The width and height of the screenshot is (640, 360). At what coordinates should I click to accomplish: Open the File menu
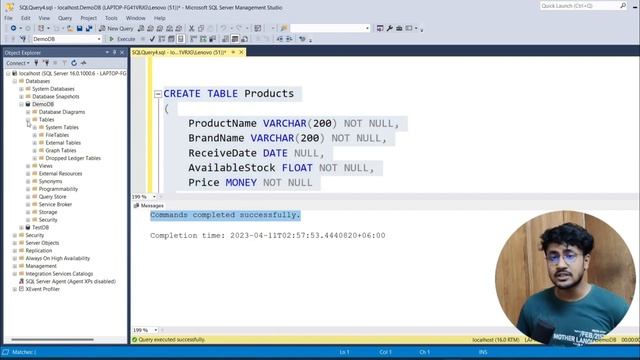(x=8, y=18)
